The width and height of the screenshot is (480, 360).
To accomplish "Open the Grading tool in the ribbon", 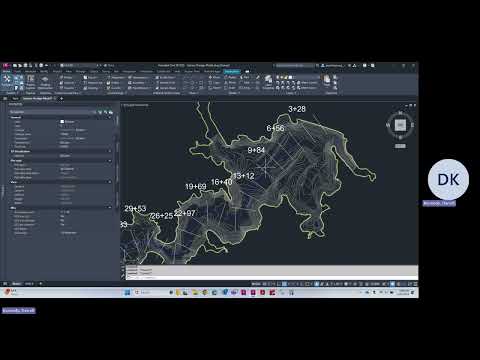I will (91, 88).
